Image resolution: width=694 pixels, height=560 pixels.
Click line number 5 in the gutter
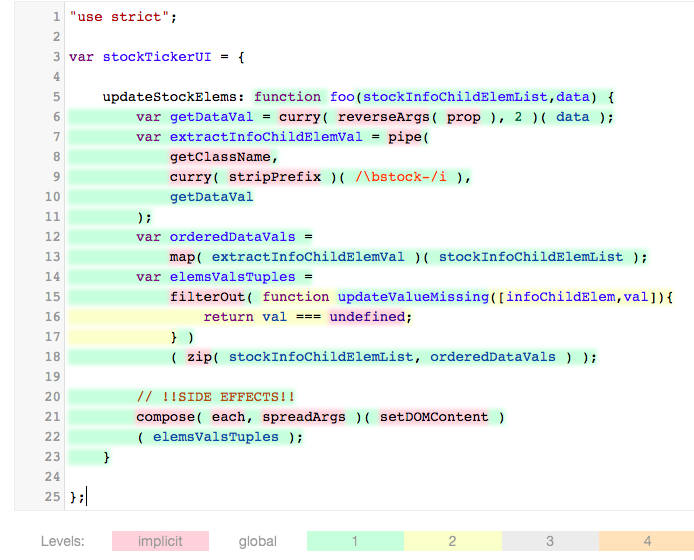[x=56, y=97]
